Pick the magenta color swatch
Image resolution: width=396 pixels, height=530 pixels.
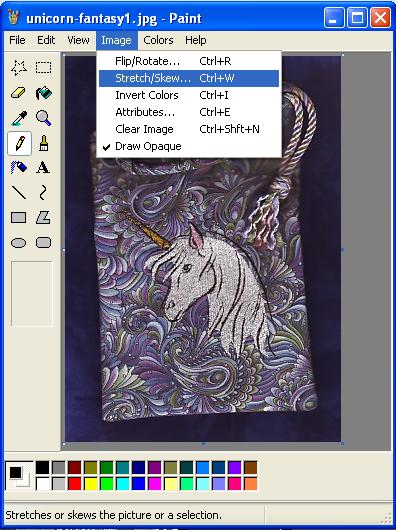click(x=155, y=484)
